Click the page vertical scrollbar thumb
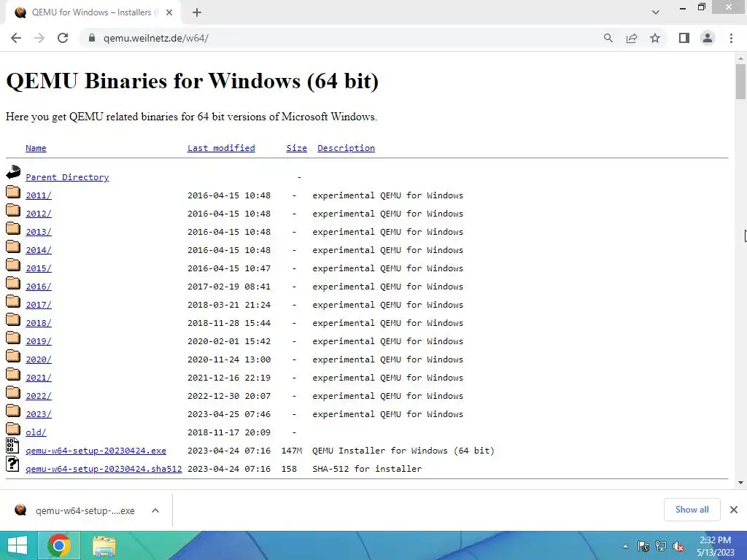The image size is (747, 560). (x=740, y=82)
